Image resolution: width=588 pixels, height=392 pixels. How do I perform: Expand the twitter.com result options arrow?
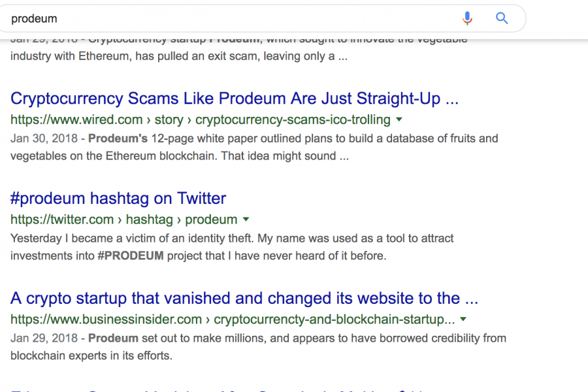point(246,220)
